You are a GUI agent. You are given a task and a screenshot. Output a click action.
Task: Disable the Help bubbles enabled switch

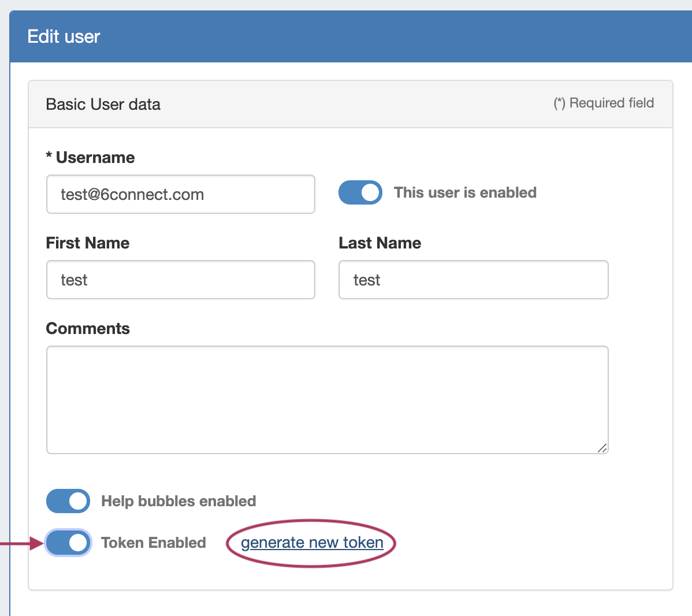click(x=68, y=501)
